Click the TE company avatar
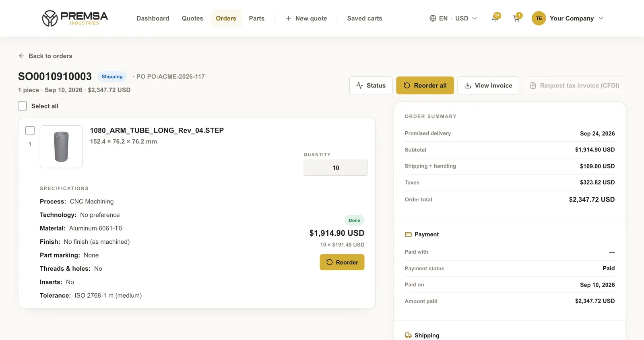The height and width of the screenshot is (340, 644). [539, 18]
